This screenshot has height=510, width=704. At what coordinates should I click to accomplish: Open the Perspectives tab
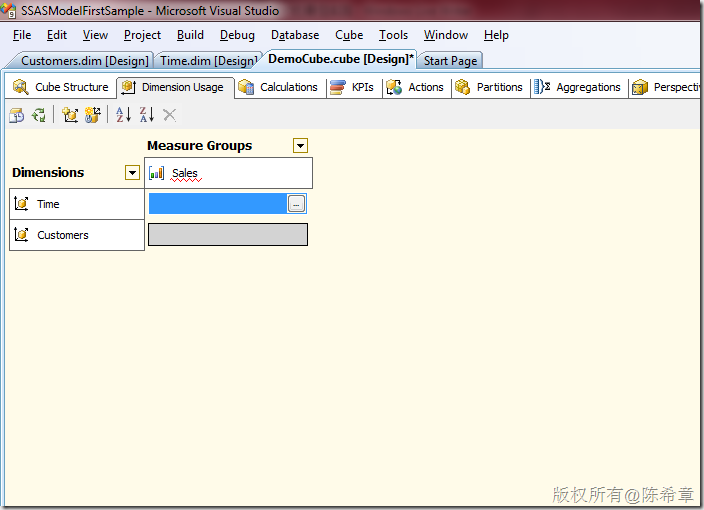click(666, 87)
